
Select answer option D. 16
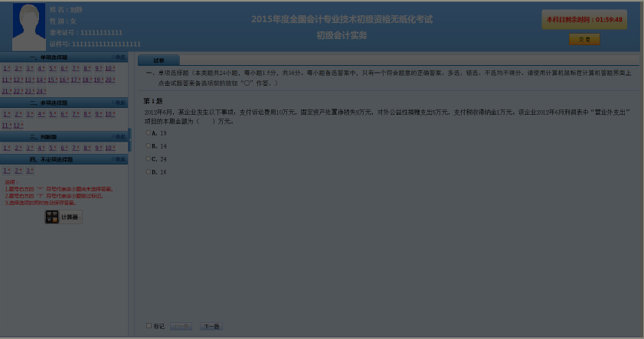(149, 172)
